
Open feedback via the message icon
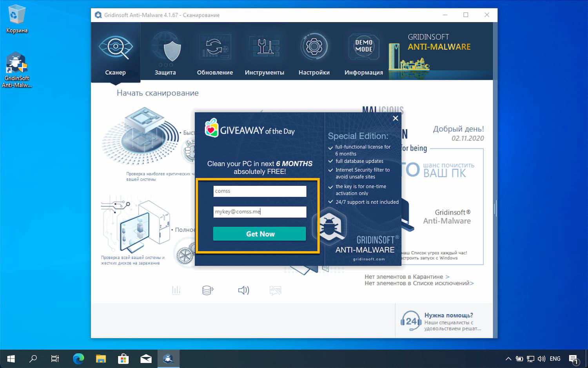(x=275, y=290)
